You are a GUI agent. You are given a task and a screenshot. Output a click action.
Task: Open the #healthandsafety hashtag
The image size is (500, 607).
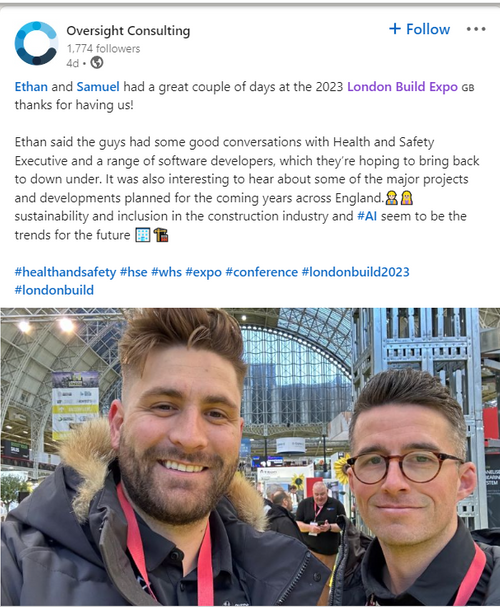[65, 272]
